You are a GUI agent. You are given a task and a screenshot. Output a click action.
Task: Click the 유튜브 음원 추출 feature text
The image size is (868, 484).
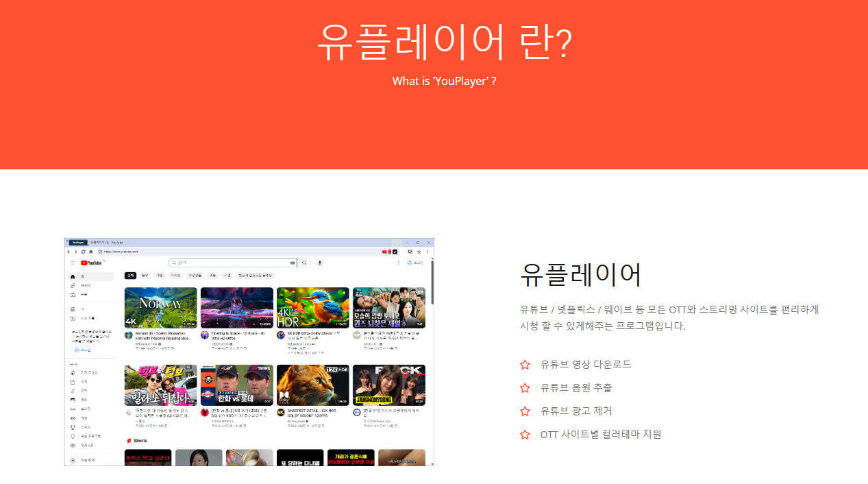click(x=575, y=388)
